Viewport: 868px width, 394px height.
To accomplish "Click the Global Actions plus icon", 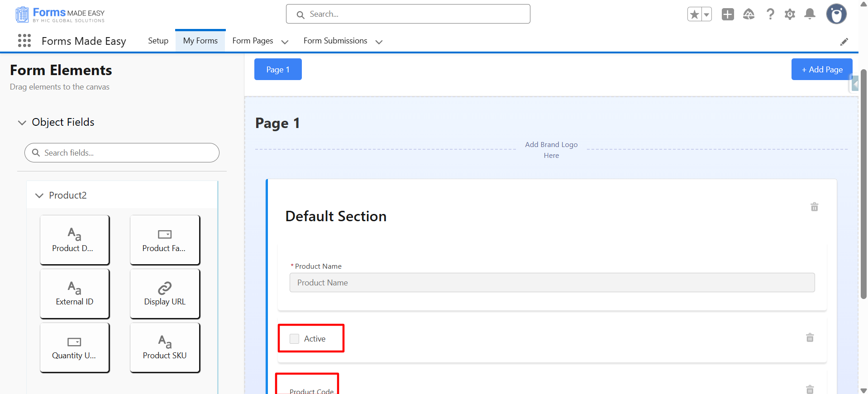I will (x=728, y=14).
